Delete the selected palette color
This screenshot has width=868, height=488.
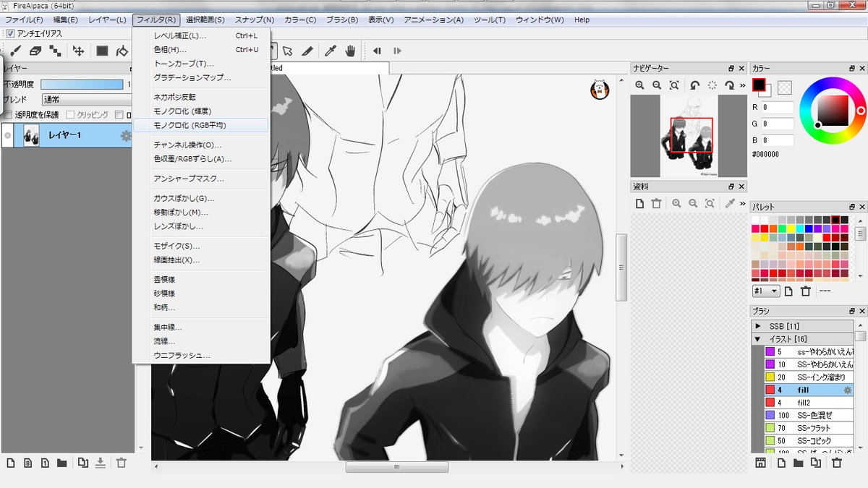[x=805, y=291]
